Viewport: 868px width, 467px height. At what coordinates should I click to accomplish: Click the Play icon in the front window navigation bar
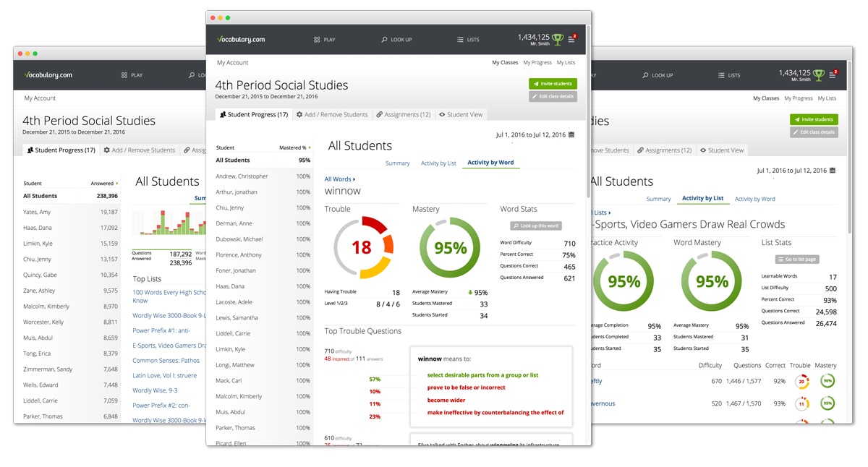pos(317,40)
